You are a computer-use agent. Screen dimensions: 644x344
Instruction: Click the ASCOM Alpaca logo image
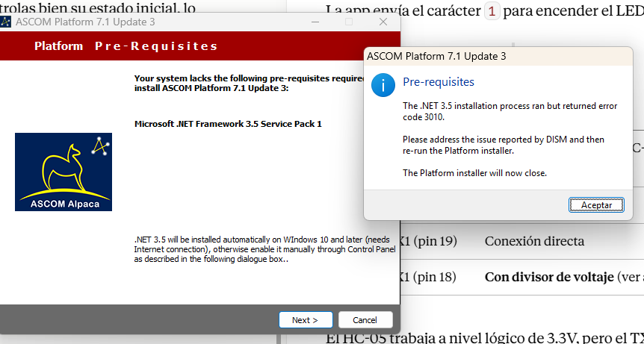[x=64, y=172]
